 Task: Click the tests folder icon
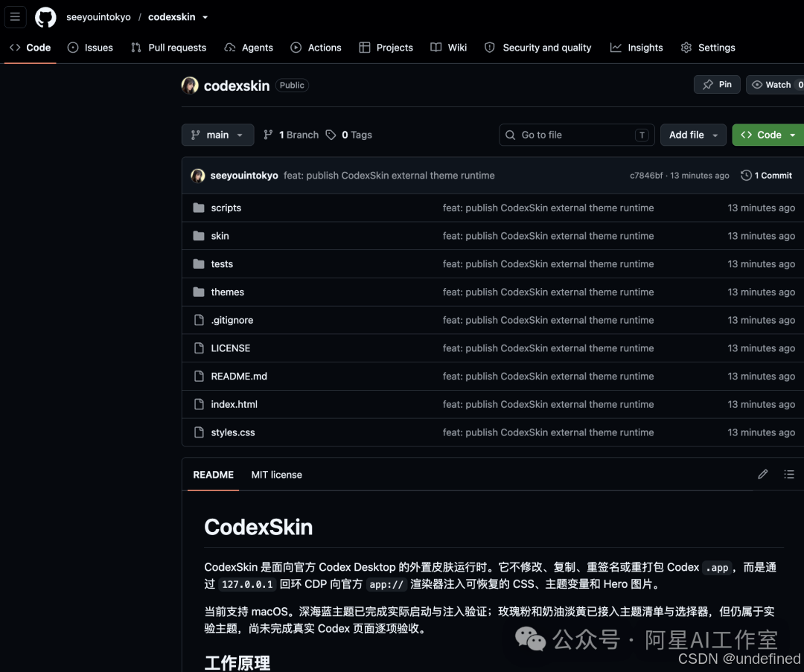199,264
